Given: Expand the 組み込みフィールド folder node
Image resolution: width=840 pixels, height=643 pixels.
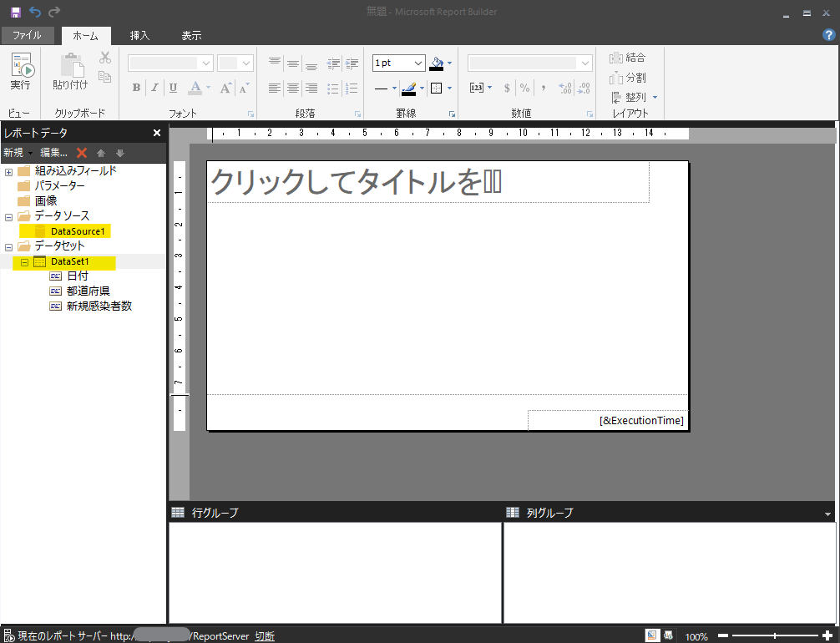Looking at the screenshot, I should pyautogui.click(x=8, y=172).
